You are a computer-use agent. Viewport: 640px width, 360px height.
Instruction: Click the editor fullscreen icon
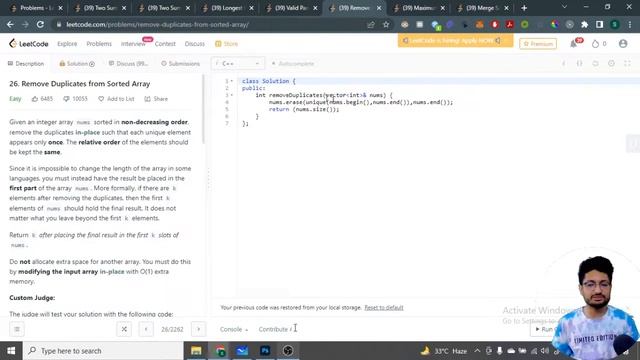[627, 64]
